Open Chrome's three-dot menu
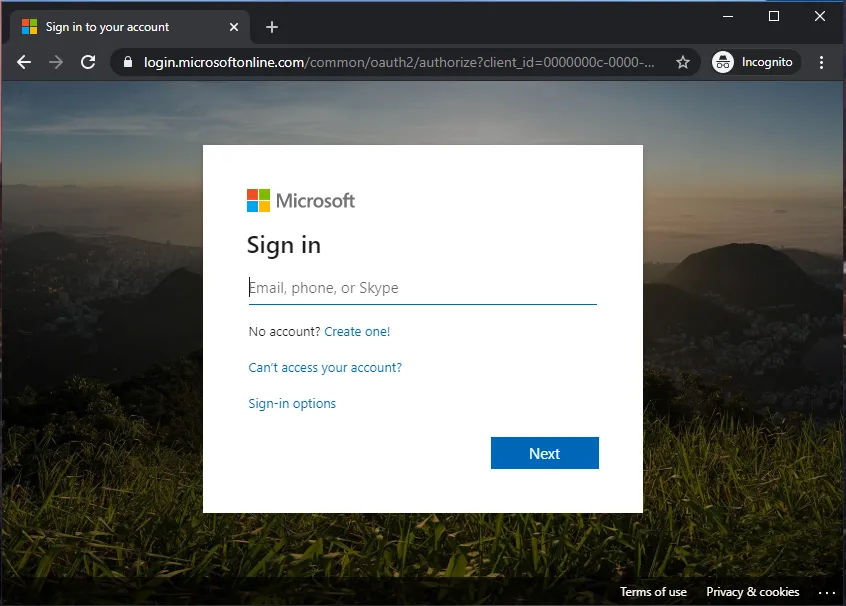 (821, 63)
